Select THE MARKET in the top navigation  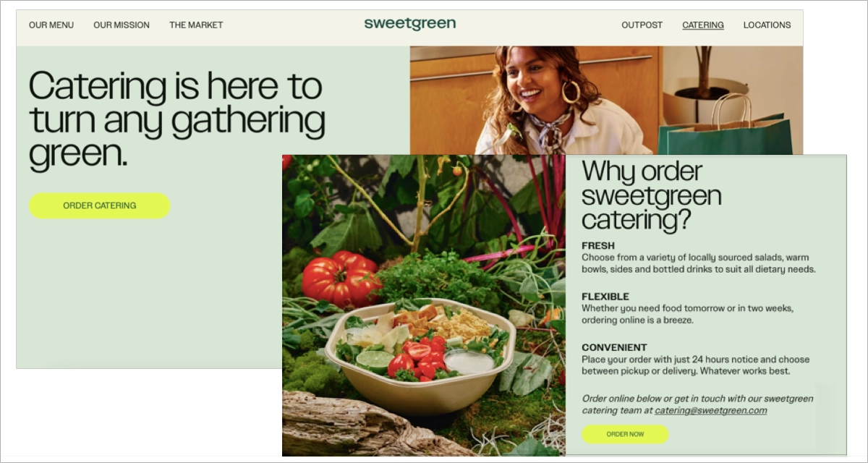[x=196, y=25]
